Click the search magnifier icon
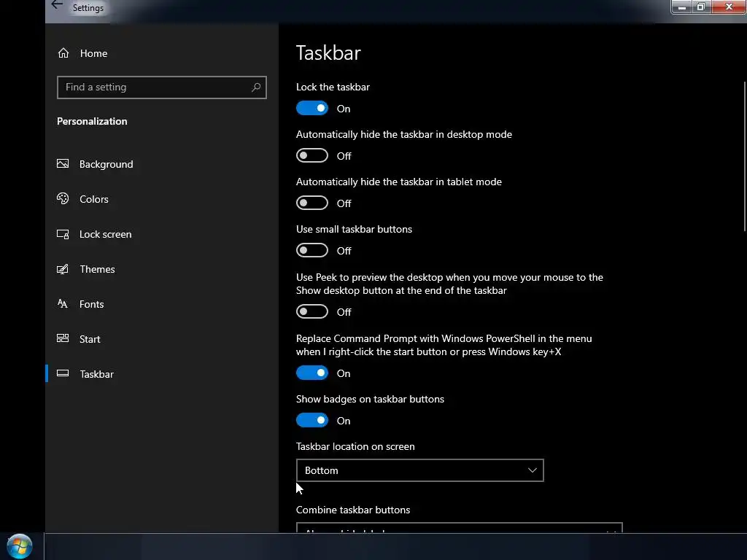 (x=256, y=87)
